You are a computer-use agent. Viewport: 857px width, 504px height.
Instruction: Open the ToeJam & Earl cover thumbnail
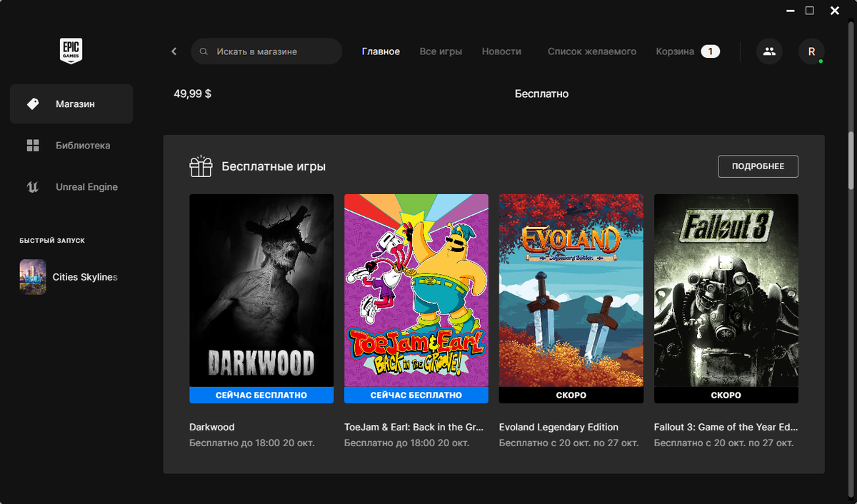[416, 291]
